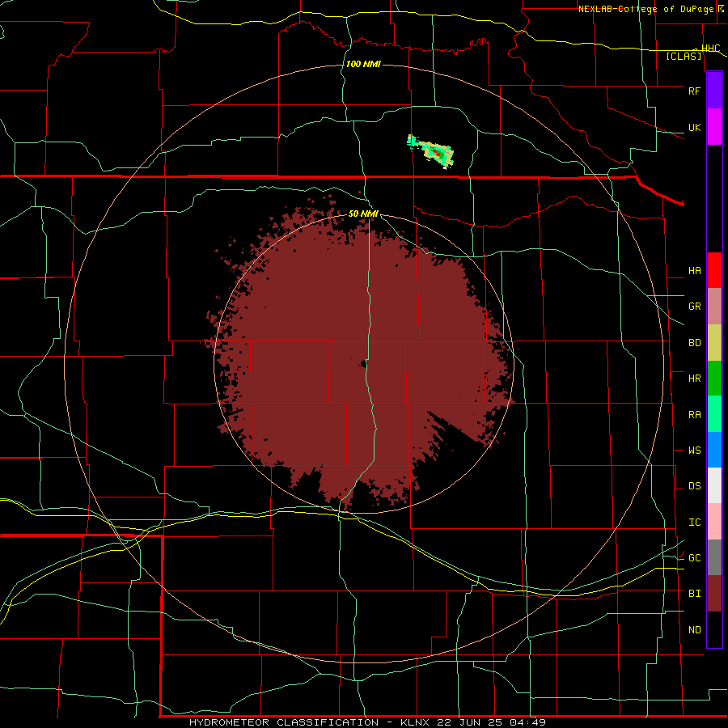Click the 'HHC' product label
The height and width of the screenshot is (728, 728).
click(x=710, y=49)
